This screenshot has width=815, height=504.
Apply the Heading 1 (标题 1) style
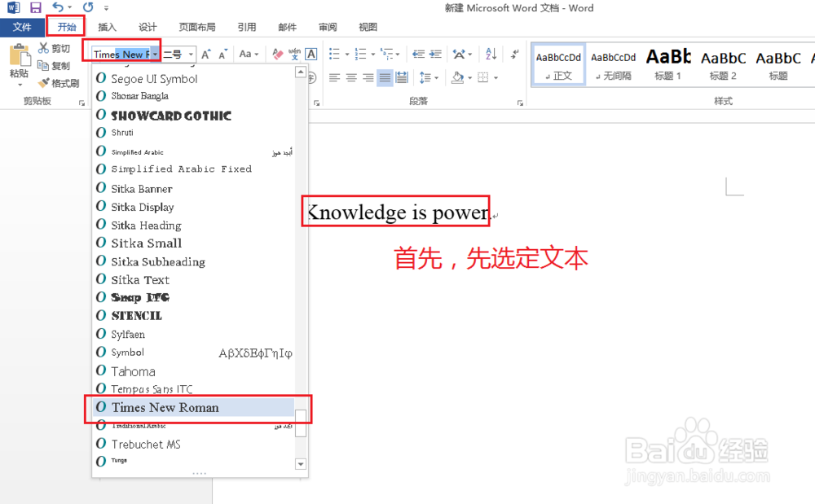pyautogui.click(x=668, y=64)
